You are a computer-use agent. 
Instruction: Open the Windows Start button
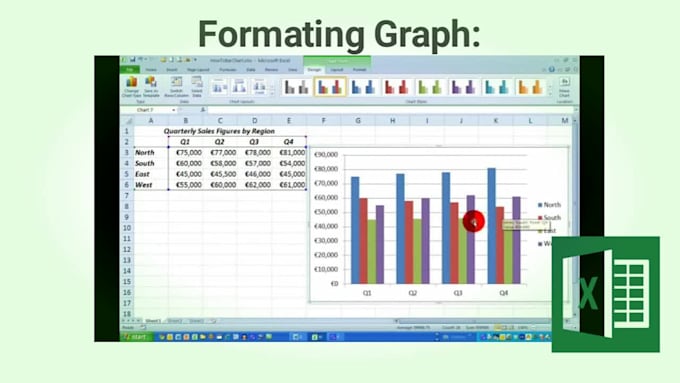point(136,337)
